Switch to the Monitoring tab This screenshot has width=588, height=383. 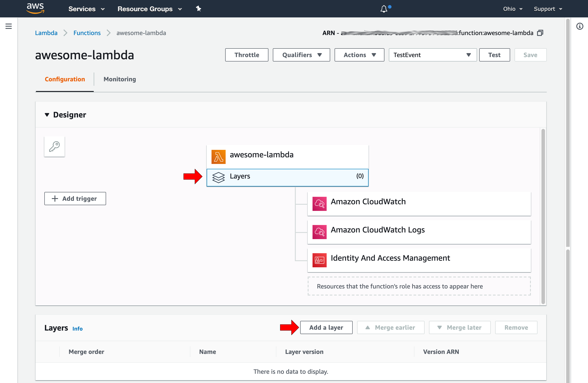pyautogui.click(x=120, y=79)
